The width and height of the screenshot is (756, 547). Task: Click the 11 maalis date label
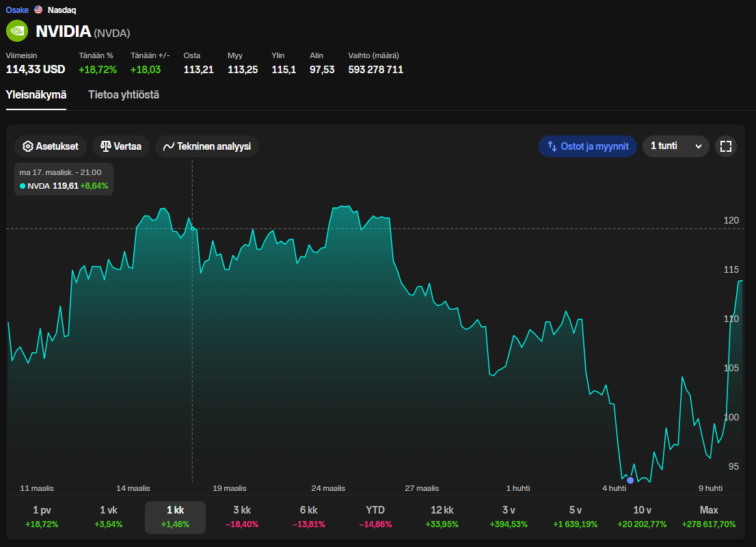[x=37, y=488]
